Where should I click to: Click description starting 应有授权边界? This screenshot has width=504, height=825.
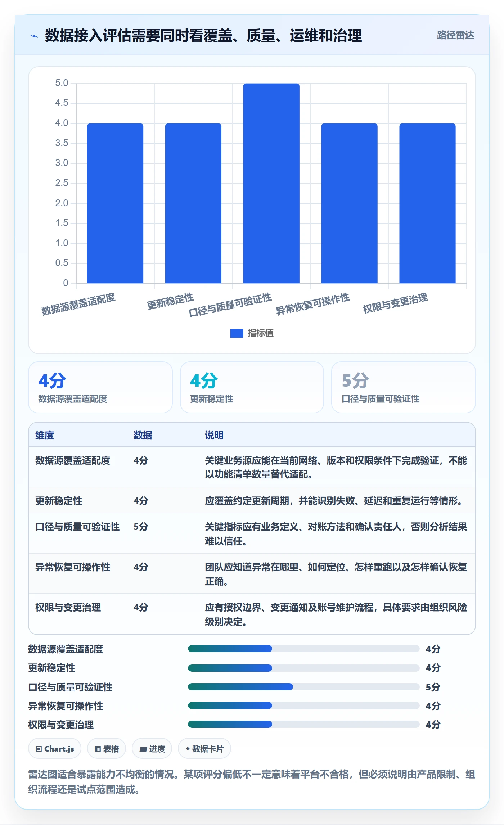click(x=336, y=614)
